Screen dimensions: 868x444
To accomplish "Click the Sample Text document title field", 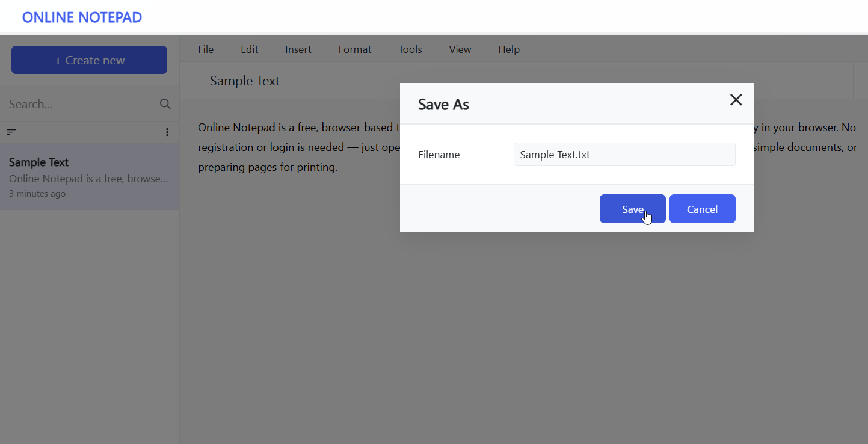I will coord(516,81).
